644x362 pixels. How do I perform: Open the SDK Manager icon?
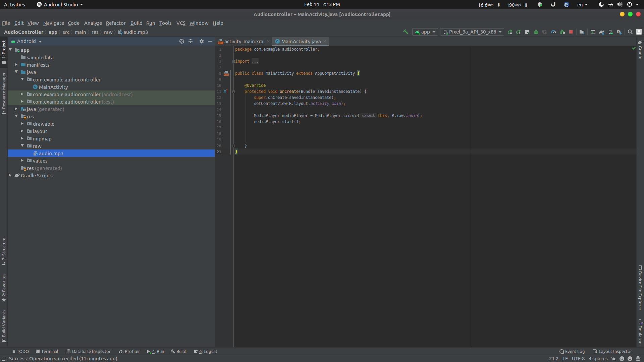point(619,32)
